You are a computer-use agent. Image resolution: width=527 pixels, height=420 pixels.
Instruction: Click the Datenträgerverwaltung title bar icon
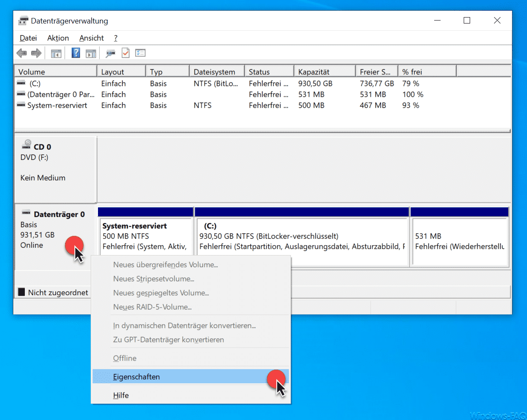click(24, 21)
